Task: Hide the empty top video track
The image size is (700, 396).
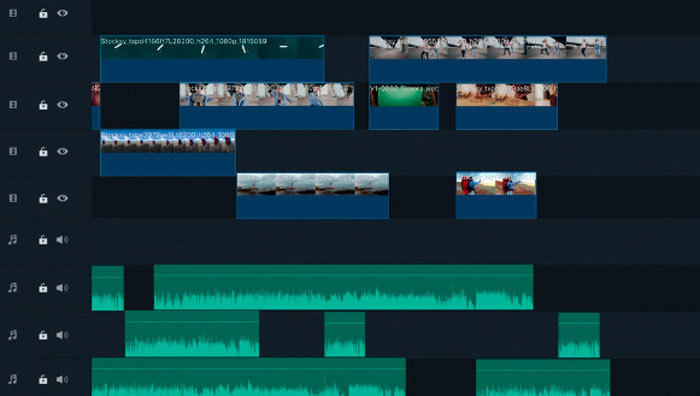Action: pos(62,13)
